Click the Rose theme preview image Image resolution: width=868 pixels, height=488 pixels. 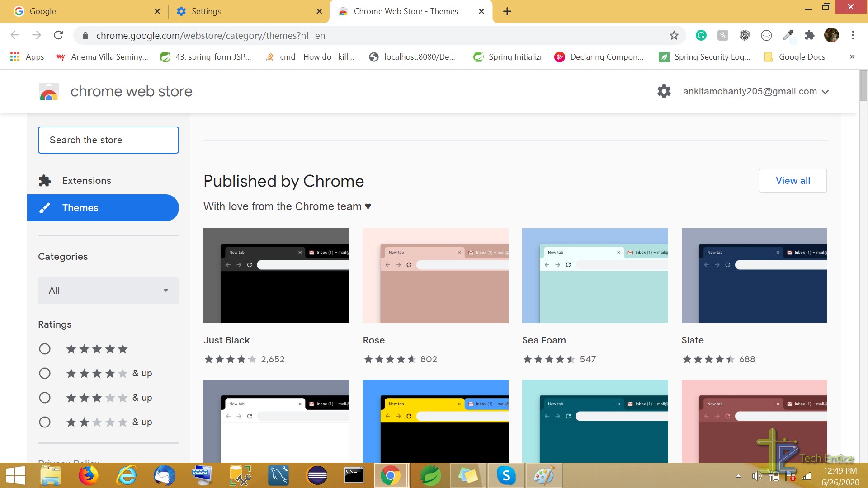point(435,275)
